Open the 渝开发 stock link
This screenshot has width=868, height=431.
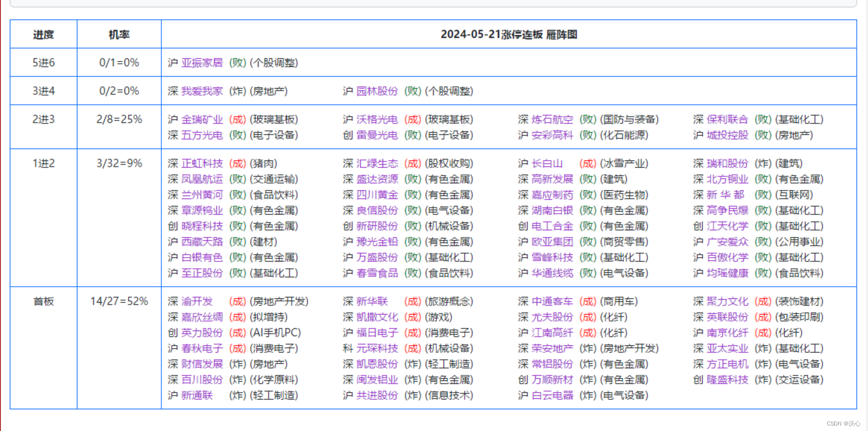(197, 302)
